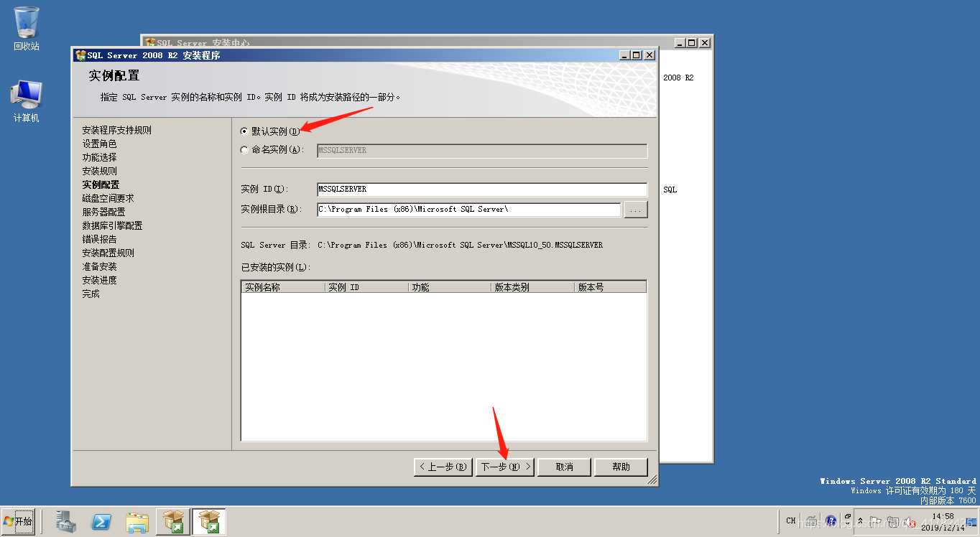Launch PowerShell from the taskbar
The width and height of the screenshot is (980, 537).
(x=102, y=522)
